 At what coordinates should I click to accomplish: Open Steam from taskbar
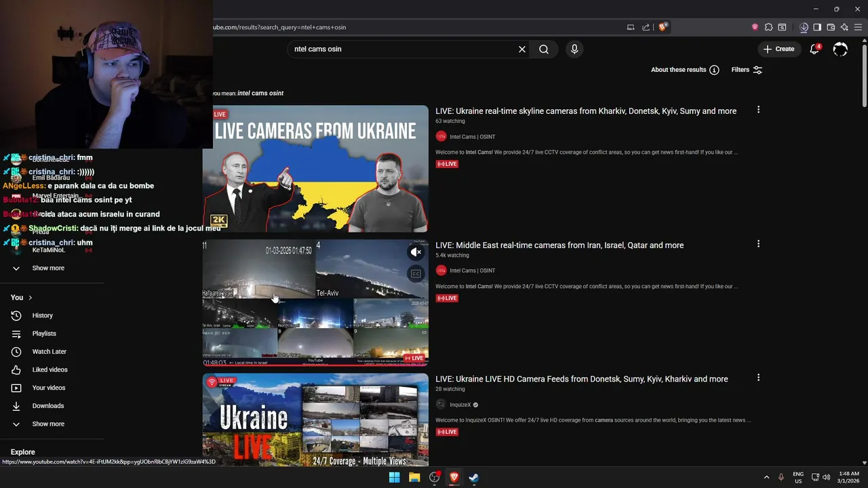474,477
